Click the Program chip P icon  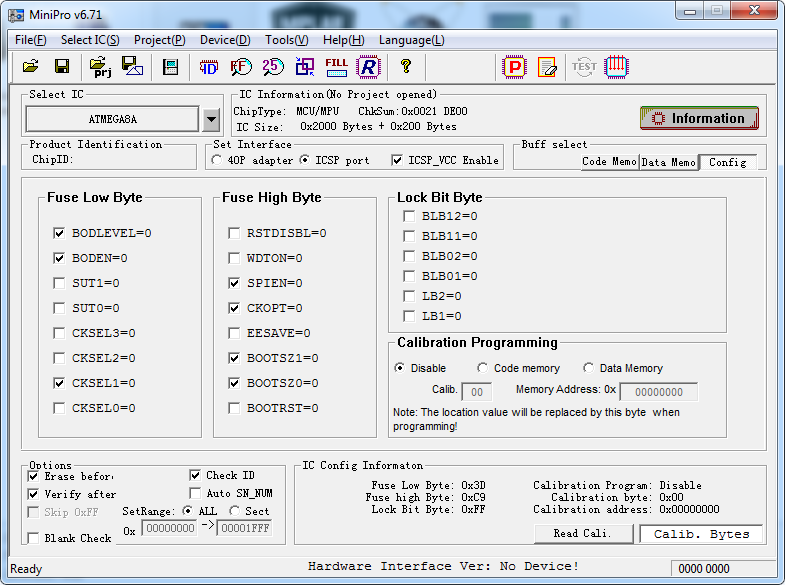coord(515,67)
